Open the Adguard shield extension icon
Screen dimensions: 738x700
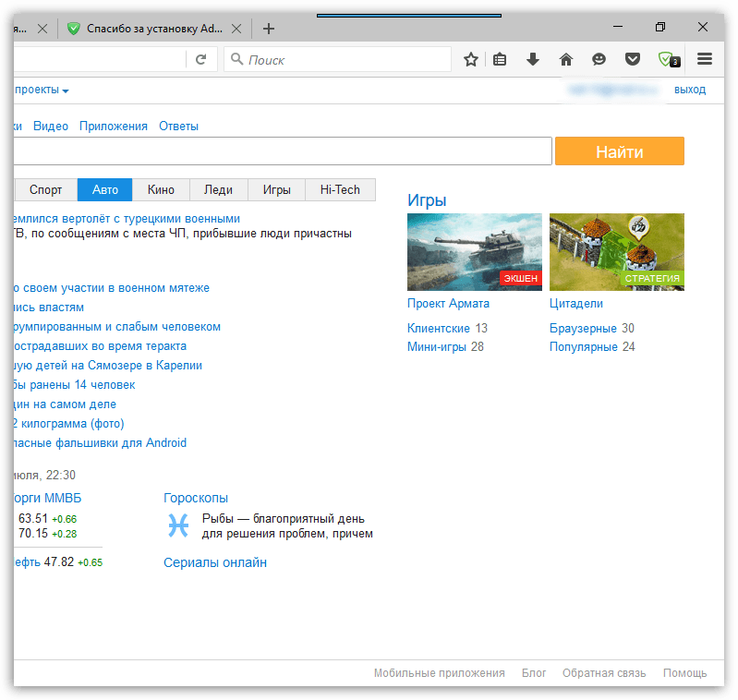pos(669,60)
